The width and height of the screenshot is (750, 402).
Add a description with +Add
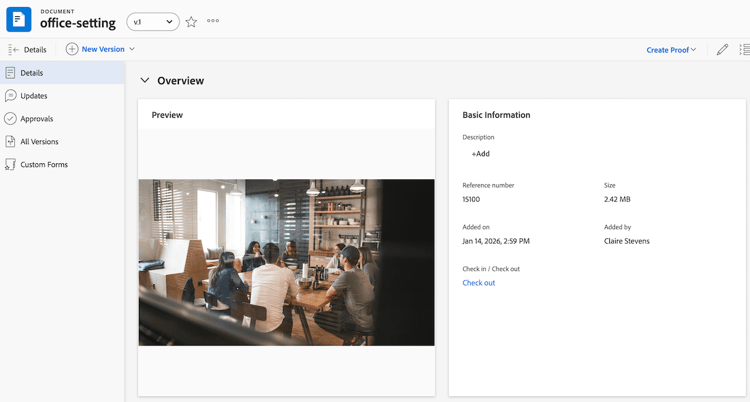pos(481,154)
